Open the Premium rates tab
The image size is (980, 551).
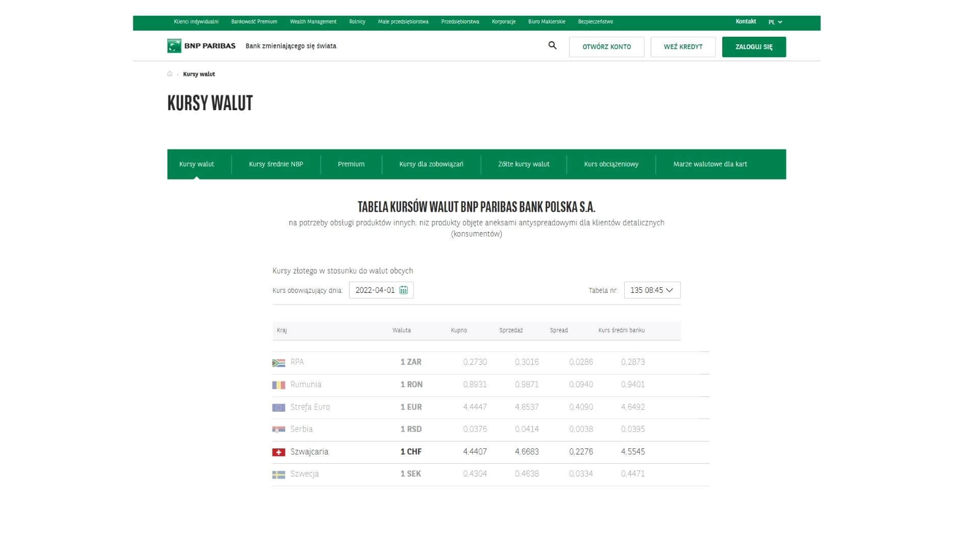(x=351, y=164)
